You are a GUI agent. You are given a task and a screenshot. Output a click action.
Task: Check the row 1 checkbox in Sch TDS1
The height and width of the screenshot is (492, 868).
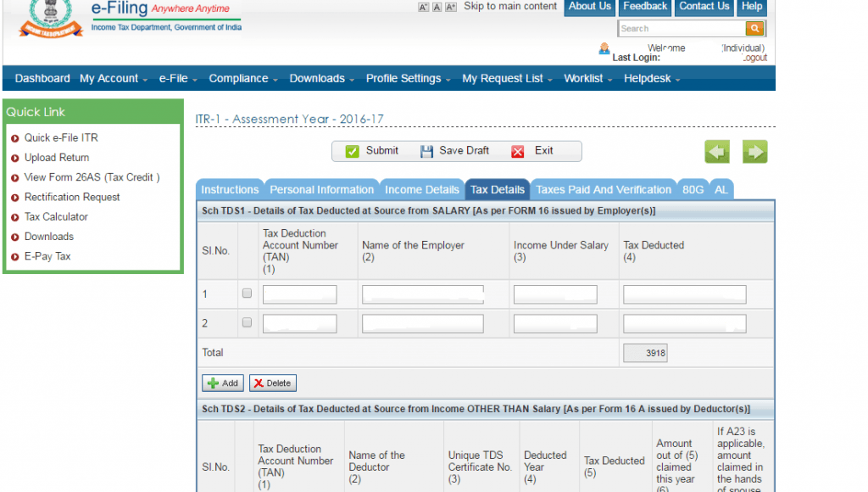[x=247, y=294]
